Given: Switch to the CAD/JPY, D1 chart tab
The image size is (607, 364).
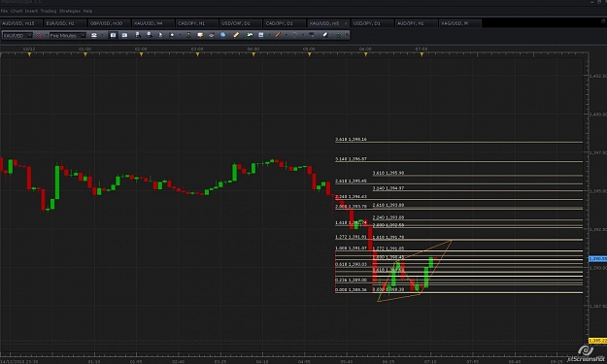Looking at the screenshot, I should [285, 23].
